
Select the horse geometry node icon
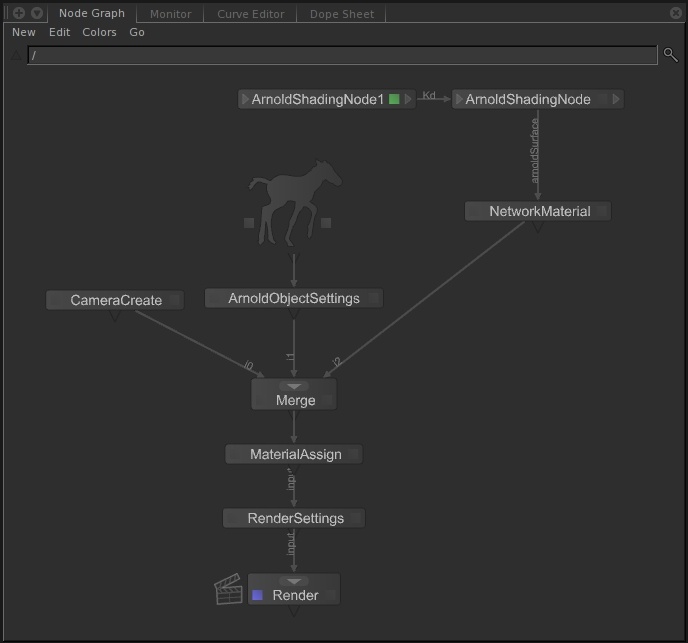295,203
